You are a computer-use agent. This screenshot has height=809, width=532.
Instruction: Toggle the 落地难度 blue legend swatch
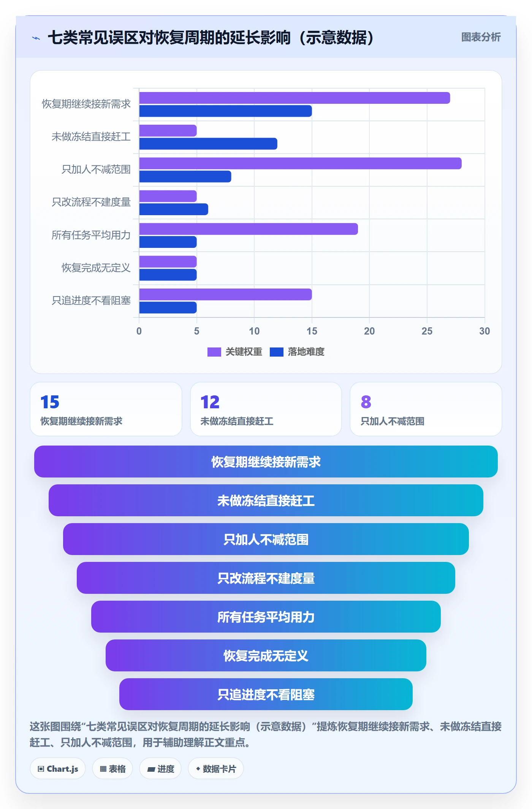pyautogui.click(x=276, y=352)
